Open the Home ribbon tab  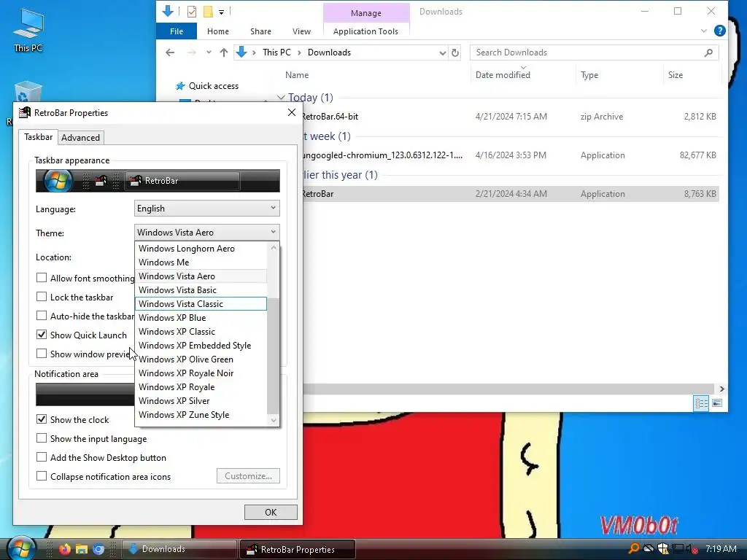217,31
